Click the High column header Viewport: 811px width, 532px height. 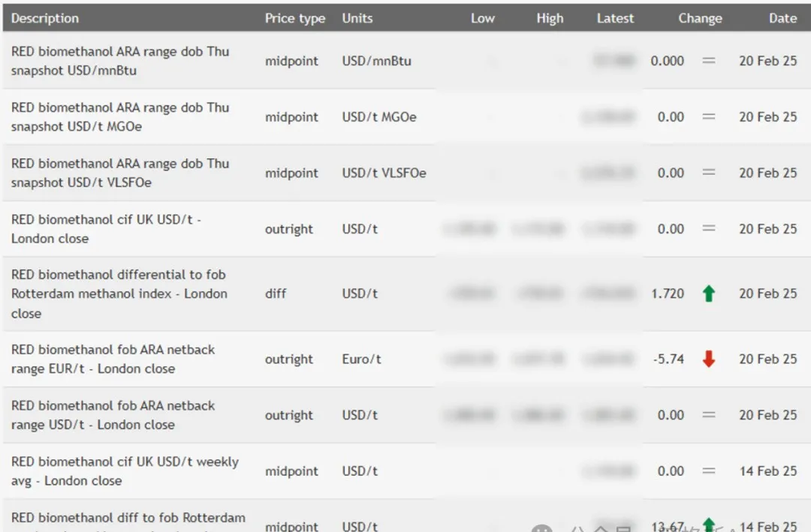click(550, 18)
